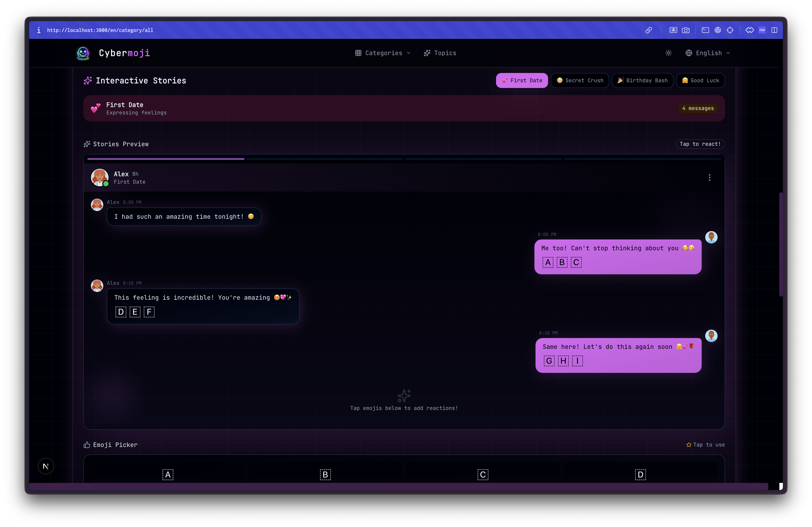Open the terminal icon in the browser toolbar
This screenshot has width=812, height=527.
(705, 30)
